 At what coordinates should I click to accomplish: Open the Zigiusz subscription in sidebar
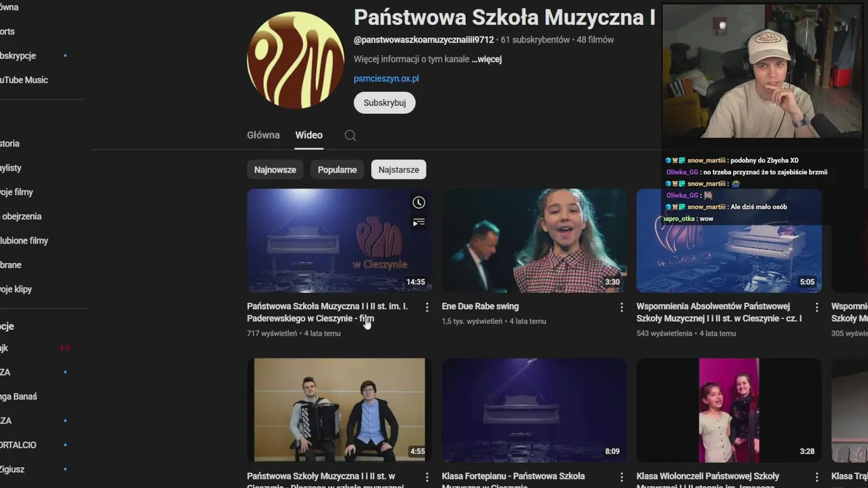(12, 469)
